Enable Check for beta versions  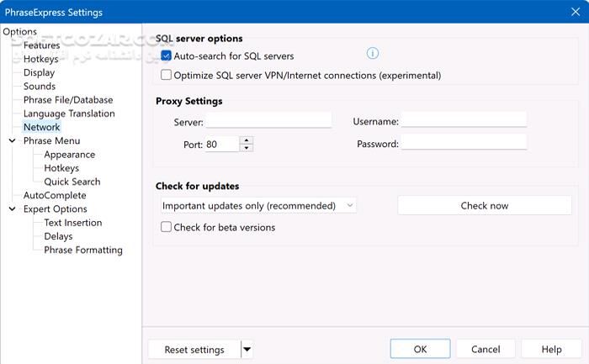tap(167, 227)
